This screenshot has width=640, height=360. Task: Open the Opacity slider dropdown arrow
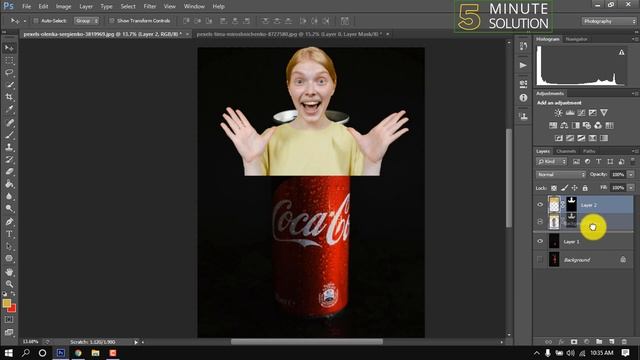click(631, 175)
